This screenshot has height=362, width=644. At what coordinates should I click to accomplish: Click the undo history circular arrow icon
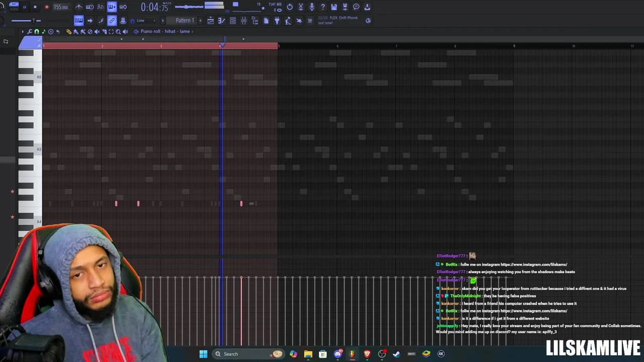coord(290,7)
